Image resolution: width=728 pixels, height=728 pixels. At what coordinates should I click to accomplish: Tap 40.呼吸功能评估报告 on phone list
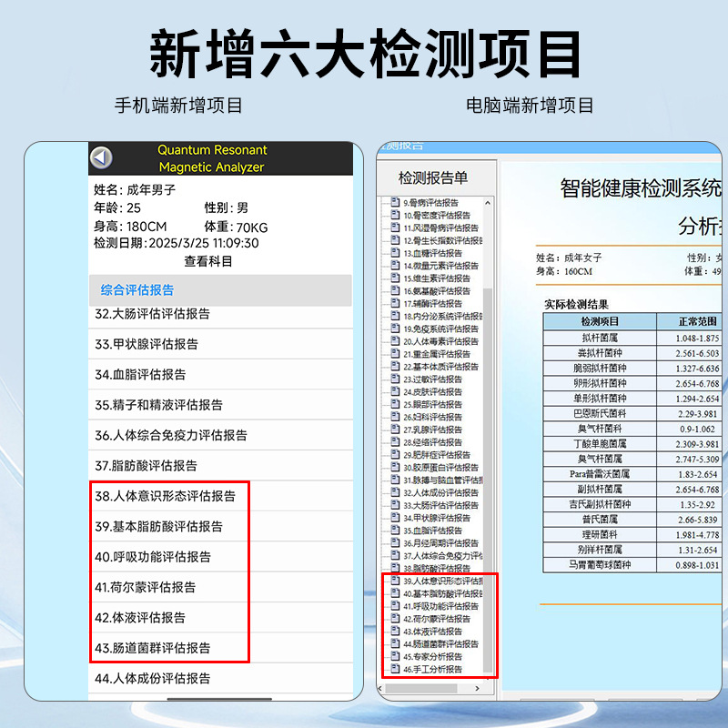220,557
